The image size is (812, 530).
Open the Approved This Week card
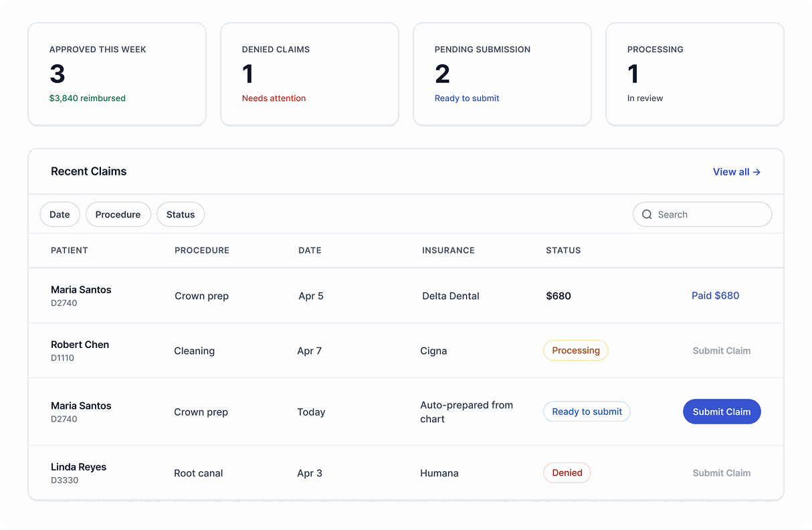[117, 74]
